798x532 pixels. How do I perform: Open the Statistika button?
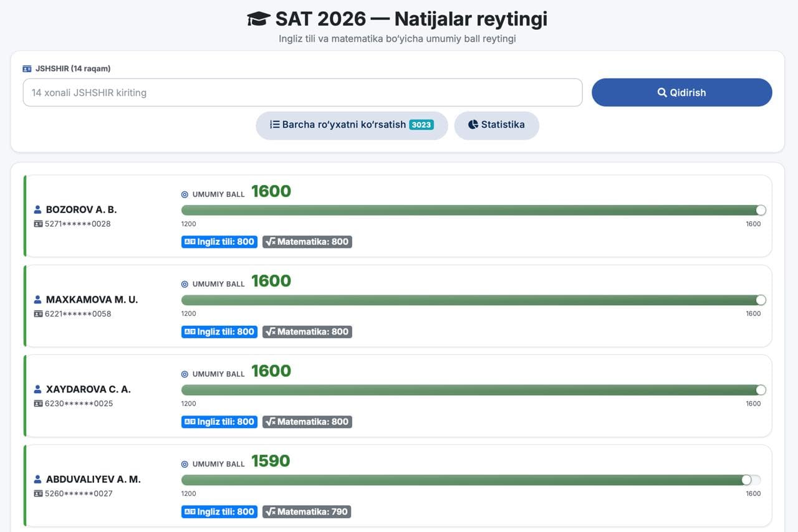point(496,125)
